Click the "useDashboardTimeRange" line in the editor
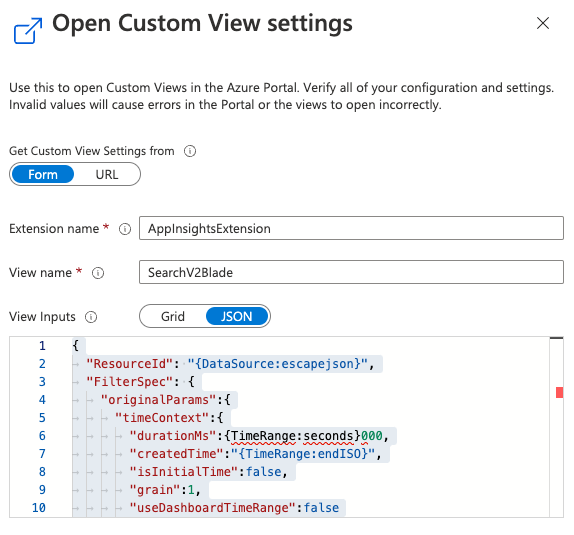 [x=234, y=508]
